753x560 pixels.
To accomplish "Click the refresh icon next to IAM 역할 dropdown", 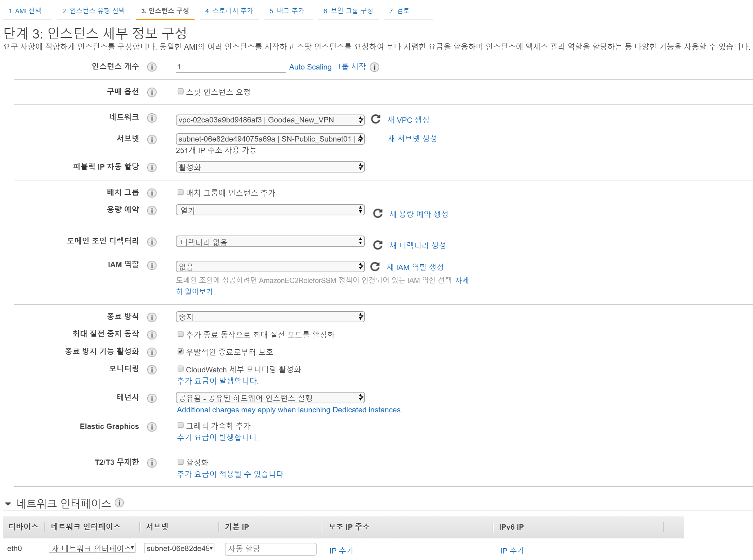I will [x=375, y=266].
